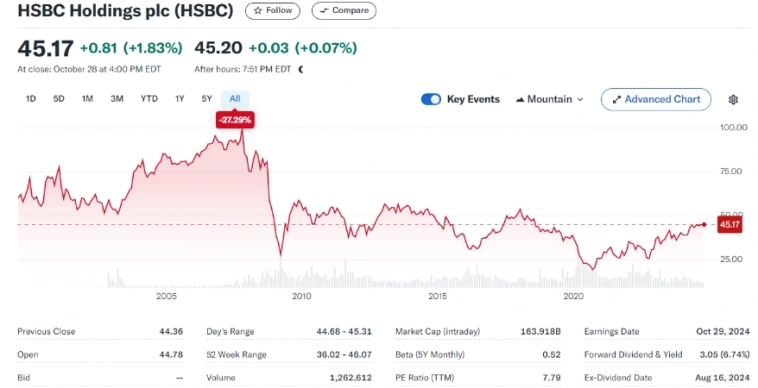Click the Market Cap (intraday) label
This screenshot has height=388, width=758.
point(437,331)
